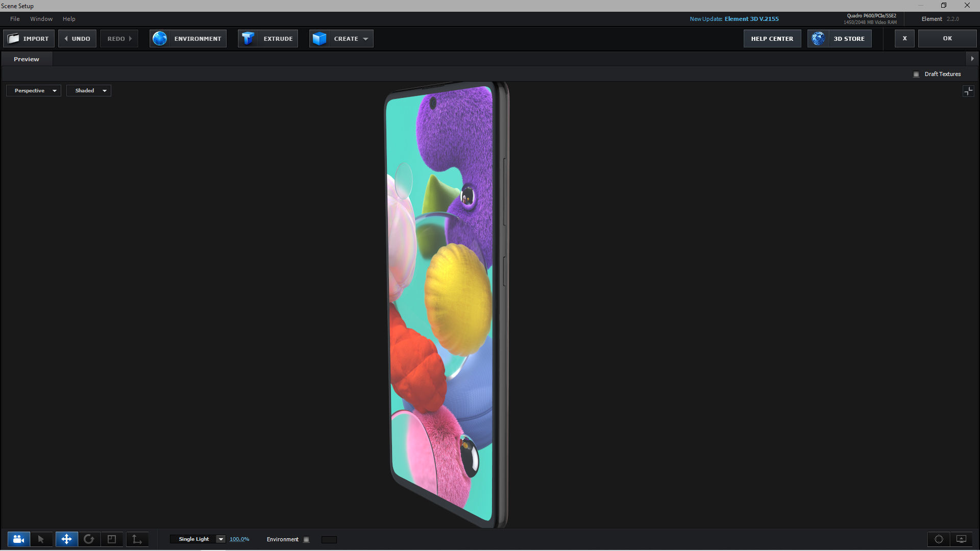
Task: Click the Quadro P600 video RAM text
Action: 870,19
